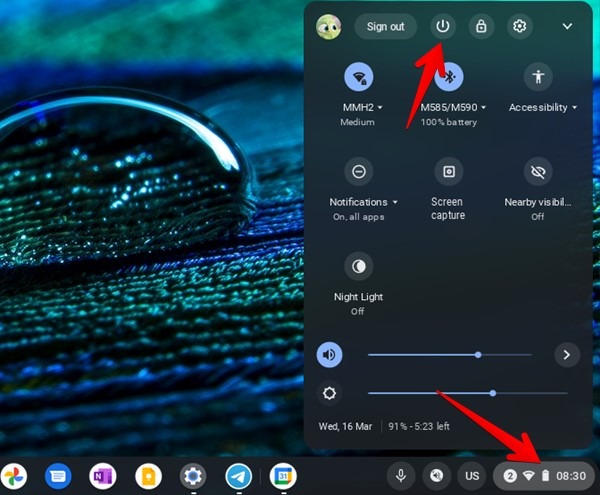Toggle Nearby visibility icon
Viewport: 600px width, 495px height.
[x=538, y=171]
